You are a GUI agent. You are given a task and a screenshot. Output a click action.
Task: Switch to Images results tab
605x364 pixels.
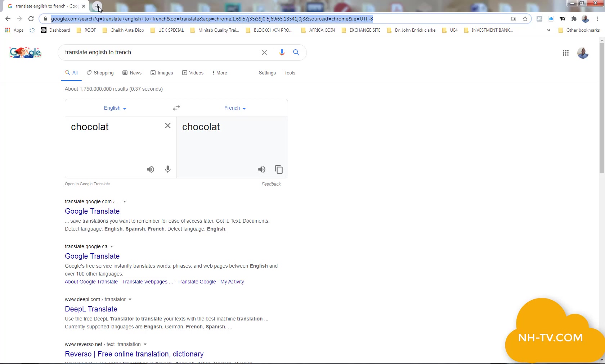[162, 73]
